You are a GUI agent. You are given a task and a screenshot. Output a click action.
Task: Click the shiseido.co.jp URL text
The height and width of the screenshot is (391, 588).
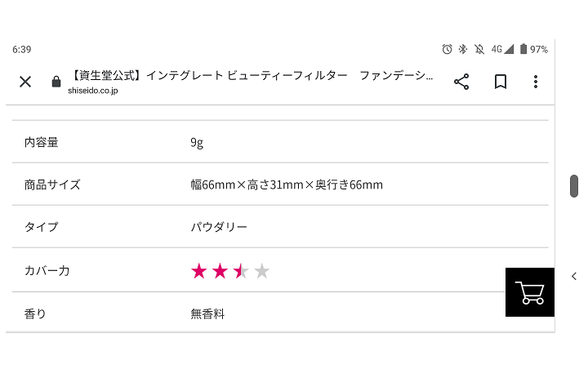pos(92,91)
